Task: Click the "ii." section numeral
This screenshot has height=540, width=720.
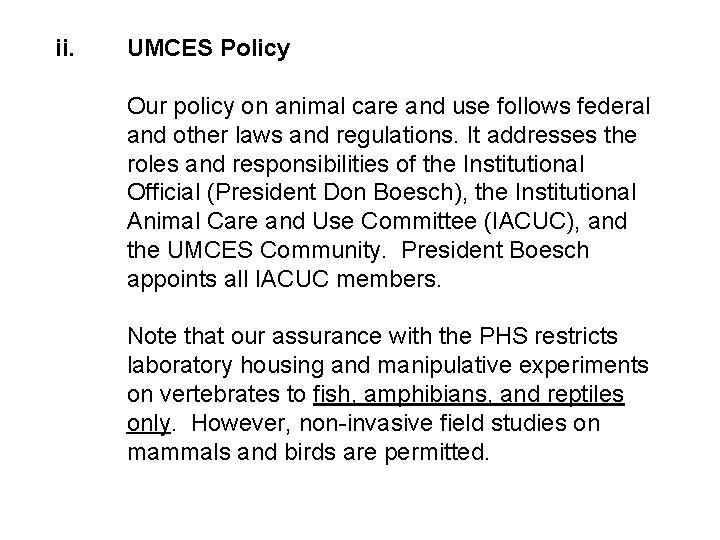Action: [65, 48]
